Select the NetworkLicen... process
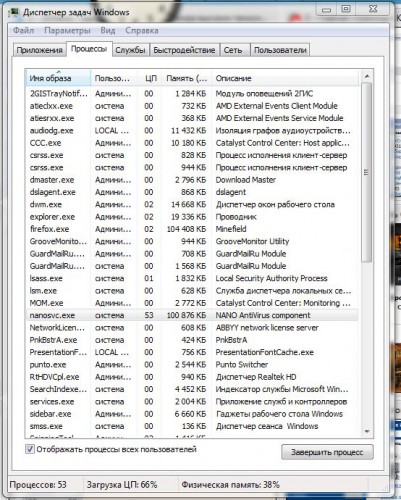The height and width of the screenshot is (500, 401). point(192,328)
